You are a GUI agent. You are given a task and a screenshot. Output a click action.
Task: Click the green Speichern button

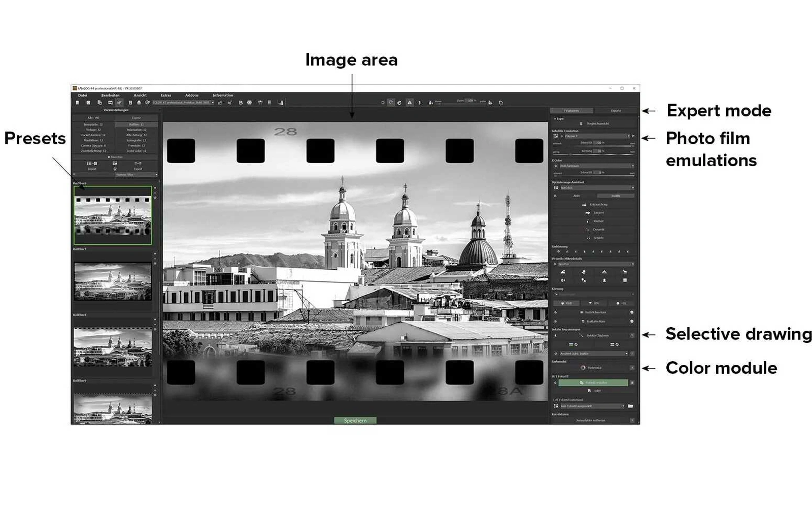tap(355, 421)
